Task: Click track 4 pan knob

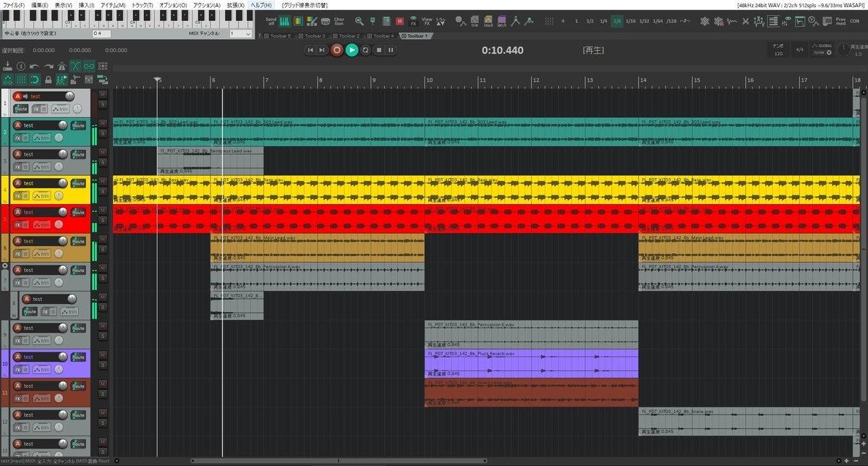Action: [x=59, y=195]
